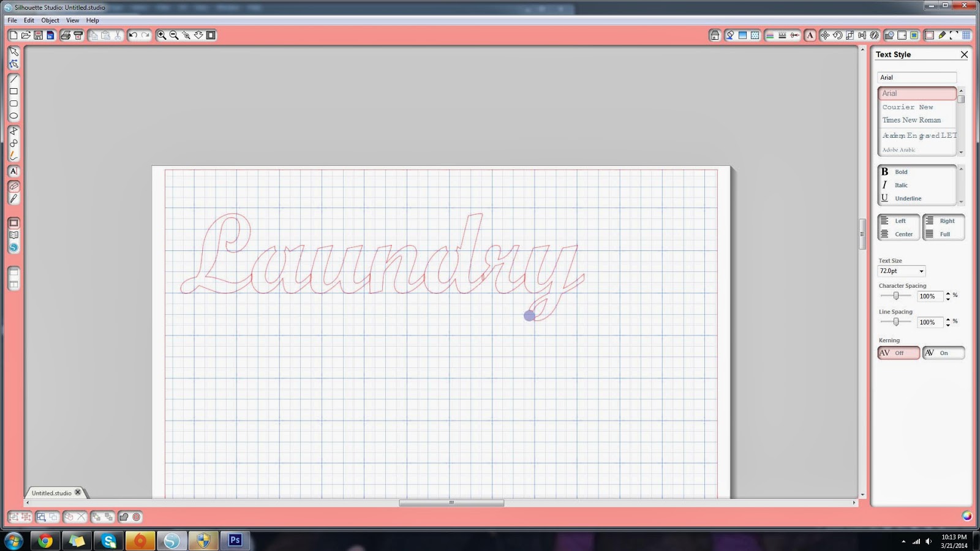Select the Draw a Rectangle tool
The image size is (980, 551).
click(x=13, y=91)
